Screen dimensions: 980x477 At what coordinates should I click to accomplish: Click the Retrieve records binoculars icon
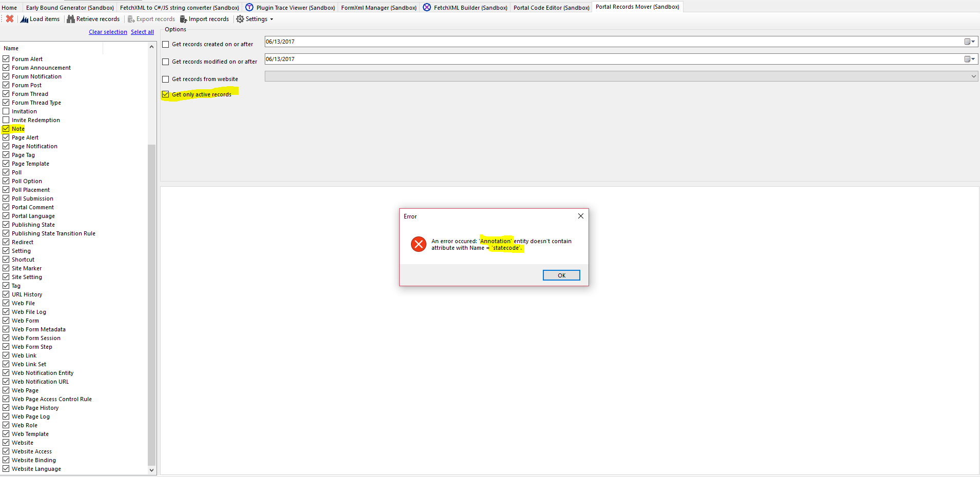(x=71, y=19)
